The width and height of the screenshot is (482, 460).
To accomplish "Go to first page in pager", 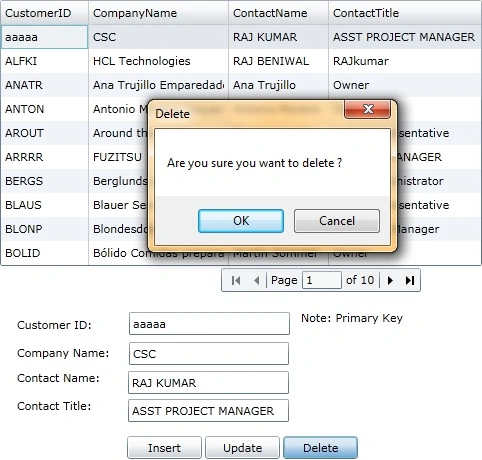I will 236,280.
